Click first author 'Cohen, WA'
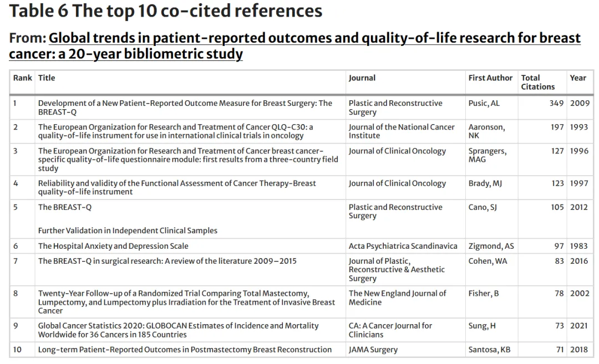The height and width of the screenshot is (364, 599). [x=488, y=261]
